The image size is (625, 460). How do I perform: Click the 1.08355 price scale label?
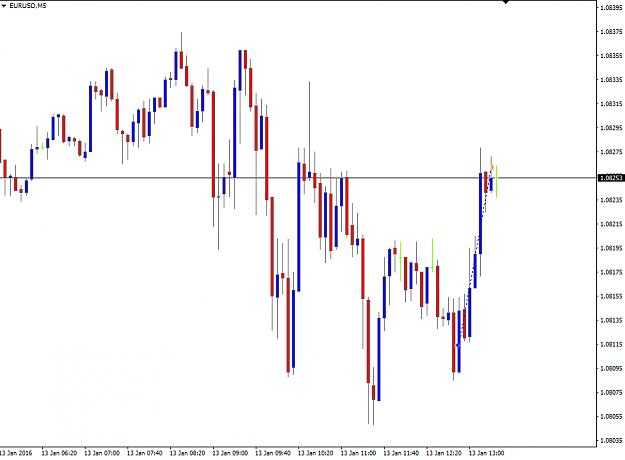click(611, 55)
